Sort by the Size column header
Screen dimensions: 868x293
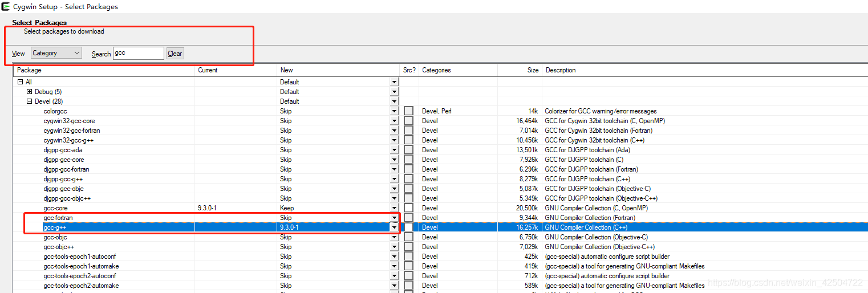pyautogui.click(x=520, y=70)
